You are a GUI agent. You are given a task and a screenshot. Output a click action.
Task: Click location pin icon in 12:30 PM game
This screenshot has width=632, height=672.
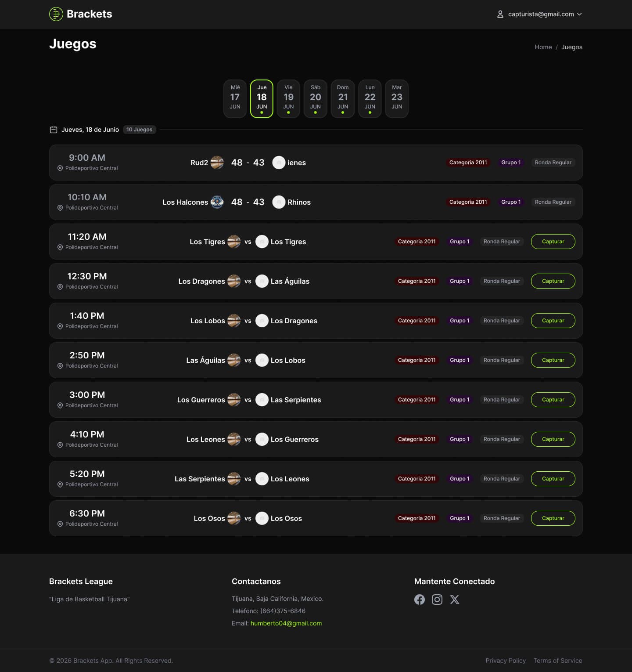coord(60,287)
